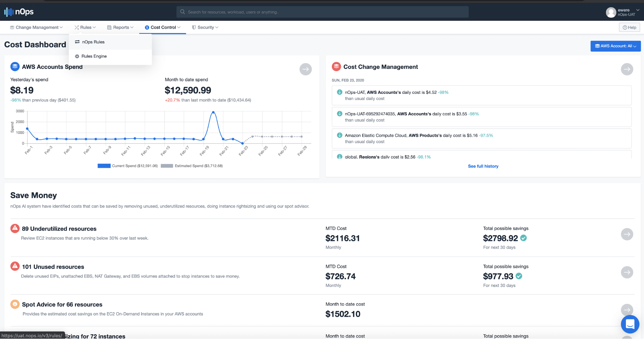Click Month to date spend $12,590.99

pyautogui.click(x=188, y=90)
